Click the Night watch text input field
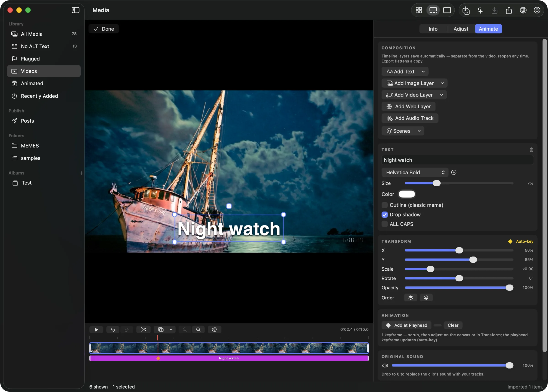Image resolution: width=548 pixels, height=392 pixels. 457,160
